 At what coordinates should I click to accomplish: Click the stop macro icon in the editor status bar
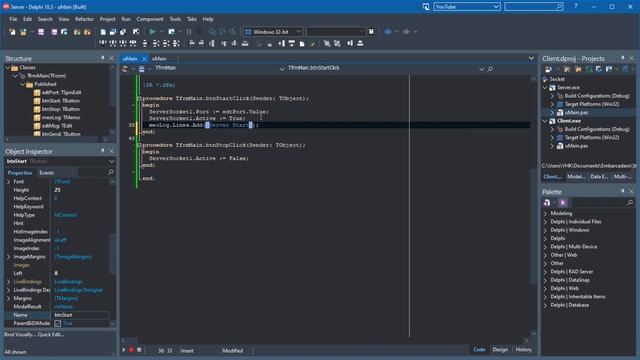[x=140, y=350]
